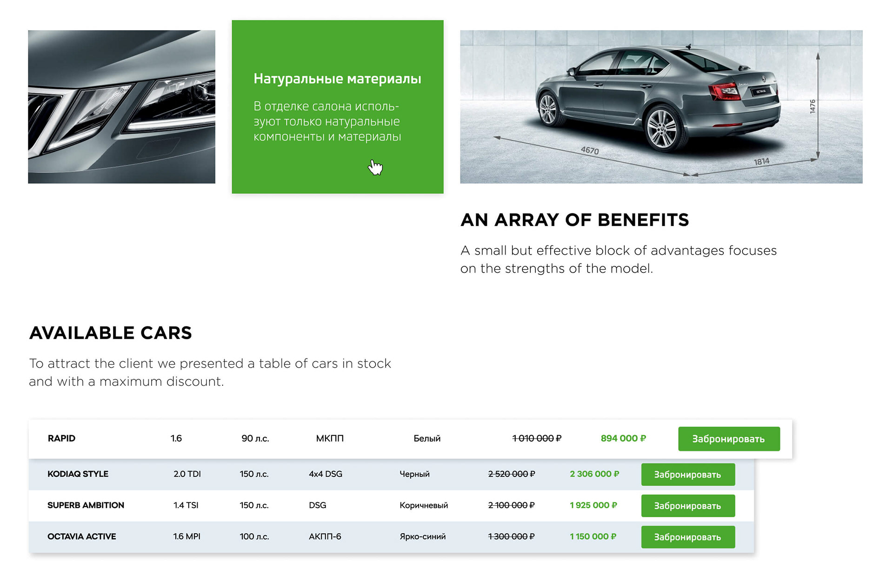Click the Черный color cell
The height and width of the screenshot is (588, 893).
(x=414, y=474)
